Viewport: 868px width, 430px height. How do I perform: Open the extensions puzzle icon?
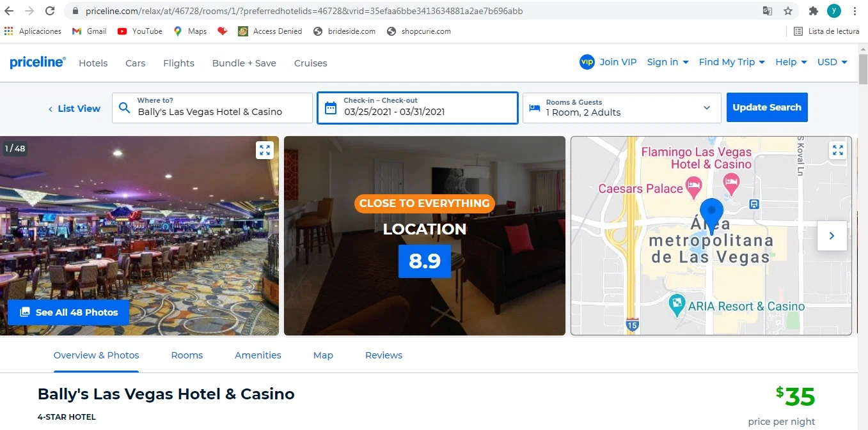coord(814,11)
